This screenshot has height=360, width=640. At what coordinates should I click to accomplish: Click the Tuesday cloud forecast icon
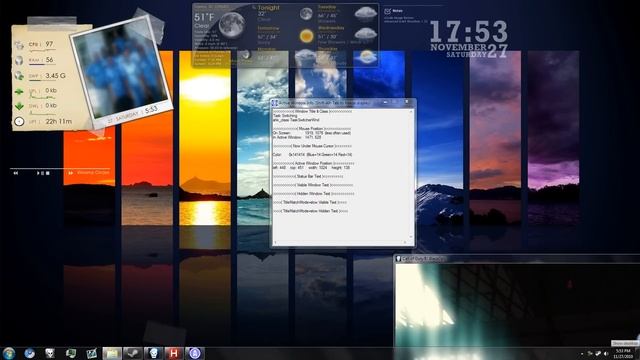(365, 14)
